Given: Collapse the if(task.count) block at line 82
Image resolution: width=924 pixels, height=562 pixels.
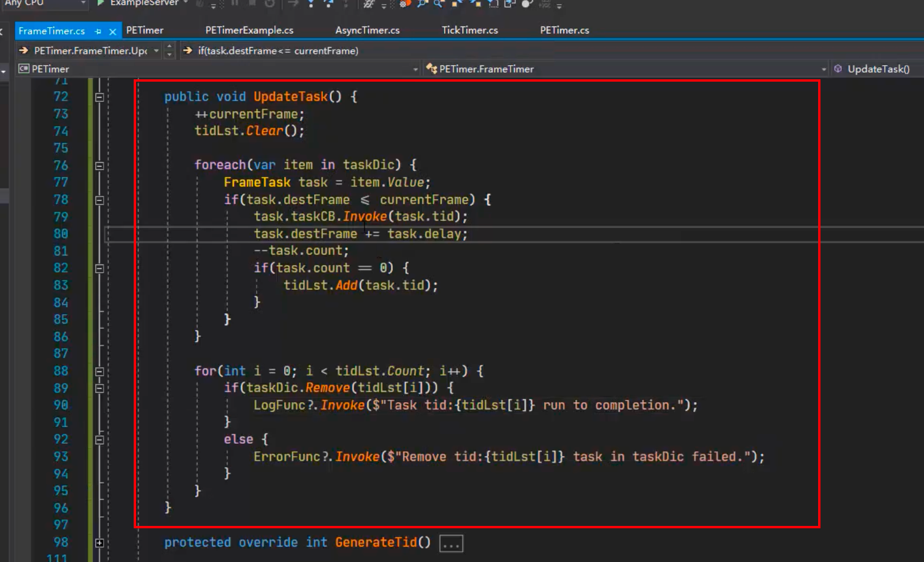Looking at the screenshot, I should (x=99, y=269).
